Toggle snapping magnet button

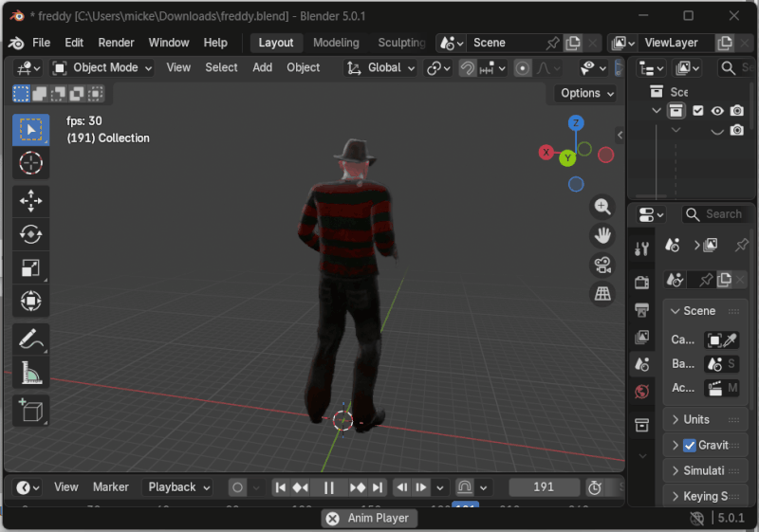point(468,68)
